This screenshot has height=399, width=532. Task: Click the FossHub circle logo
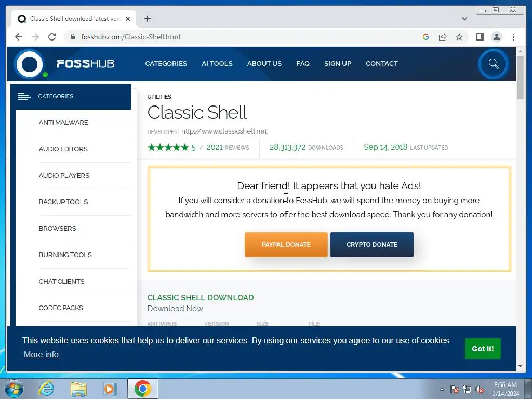click(x=30, y=64)
